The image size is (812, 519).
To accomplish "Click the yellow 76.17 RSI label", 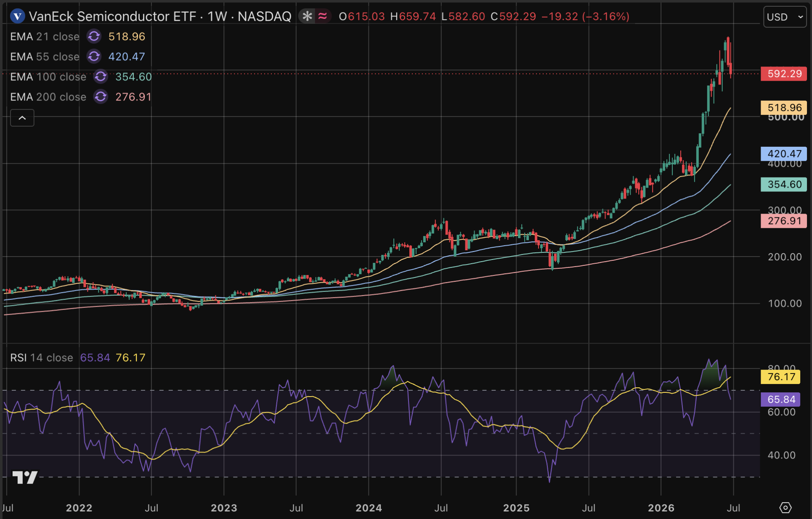I will point(781,377).
